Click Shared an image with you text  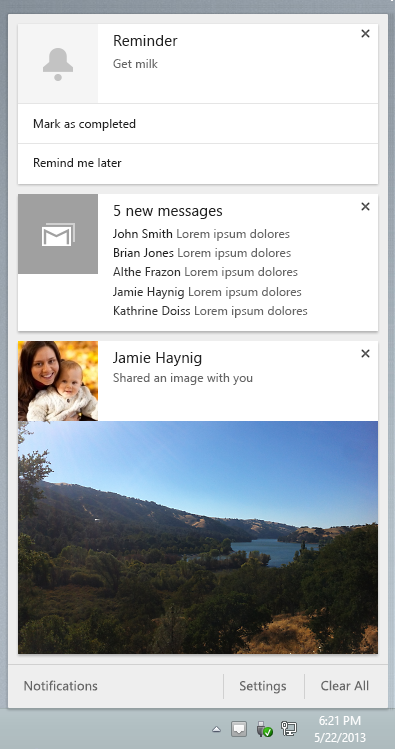tap(182, 378)
